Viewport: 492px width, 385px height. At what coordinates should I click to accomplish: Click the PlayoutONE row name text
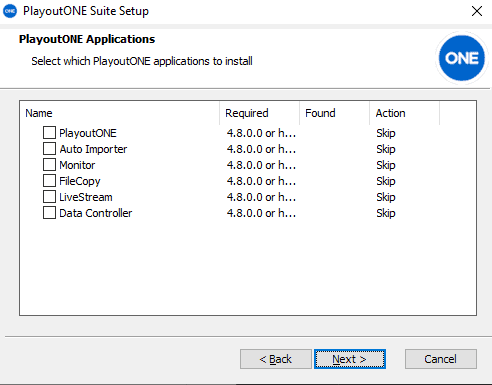[x=88, y=133]
